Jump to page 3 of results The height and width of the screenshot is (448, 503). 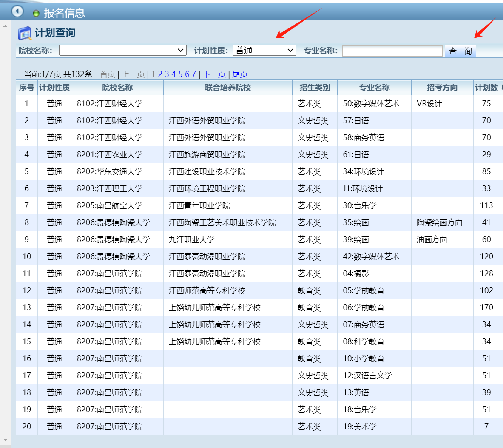coord(167,74)
